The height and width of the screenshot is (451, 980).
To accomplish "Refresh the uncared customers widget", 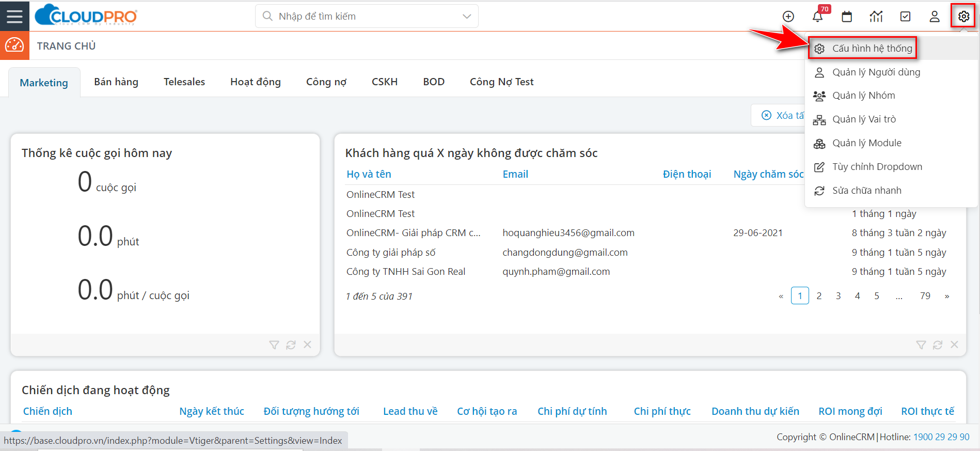I will coord(938,345).
